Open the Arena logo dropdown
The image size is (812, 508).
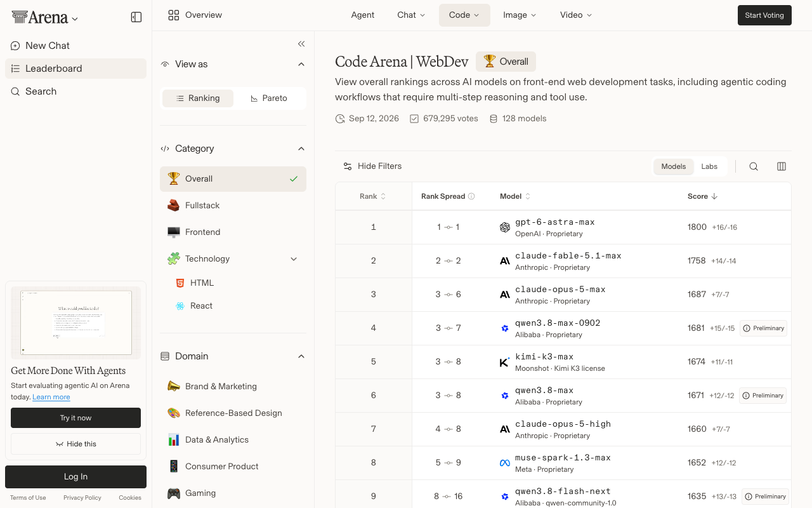(x=45, y=18)
